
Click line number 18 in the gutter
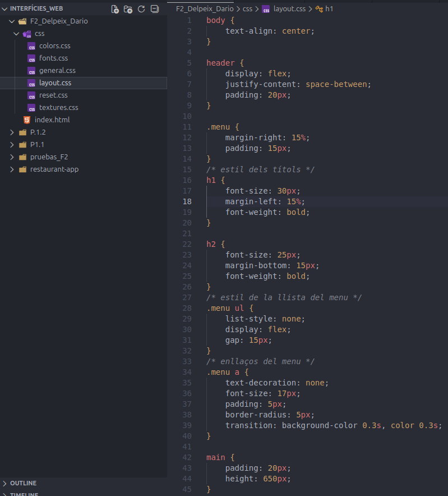click(187, 201)
